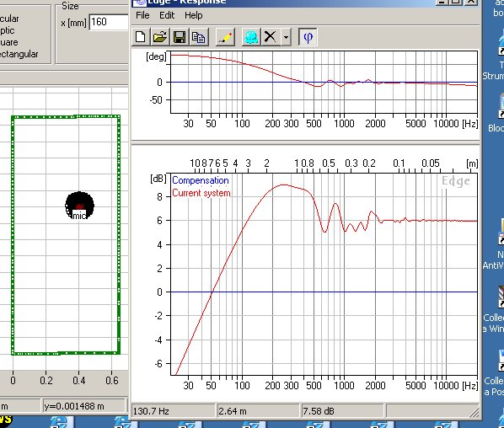Select the pencil highlighter tool icon

[x=225, y=37]
